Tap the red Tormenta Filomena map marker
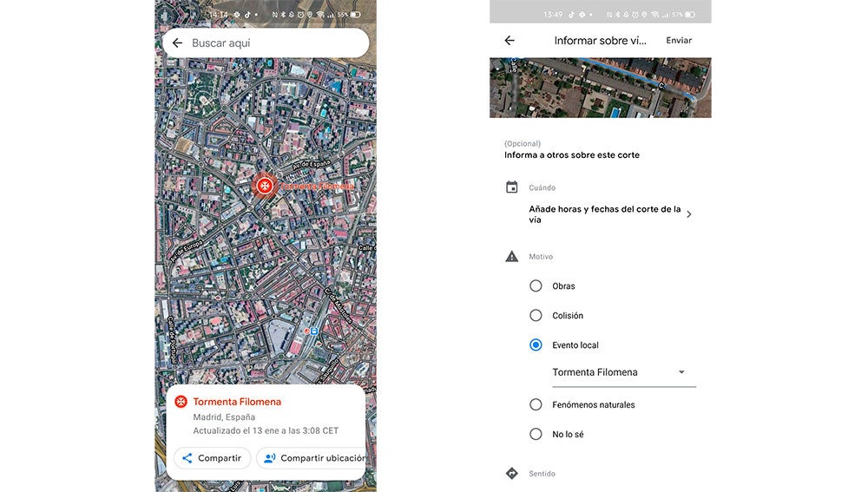 (265, 186)
